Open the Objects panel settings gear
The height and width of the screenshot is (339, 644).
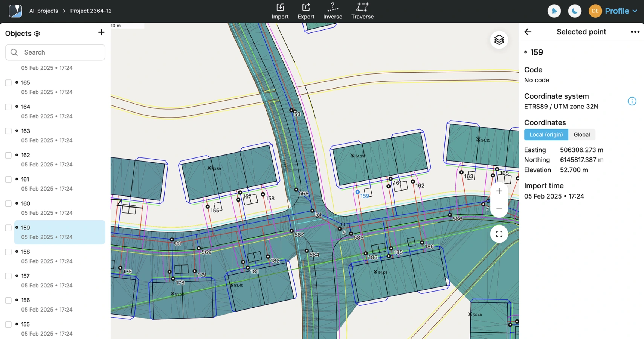pyautogui.click(x=37, y=33)
